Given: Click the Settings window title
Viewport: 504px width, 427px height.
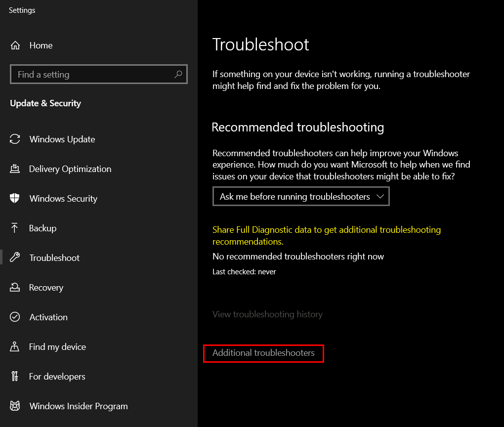Looking at the screenshot, I should pyautogui.click(x=22, y=10).
